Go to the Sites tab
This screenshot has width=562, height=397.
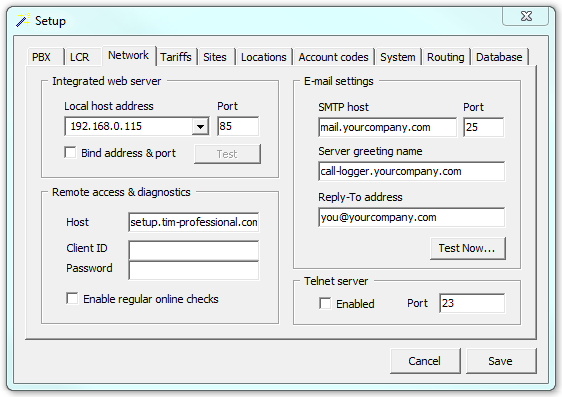pos(215,57)
